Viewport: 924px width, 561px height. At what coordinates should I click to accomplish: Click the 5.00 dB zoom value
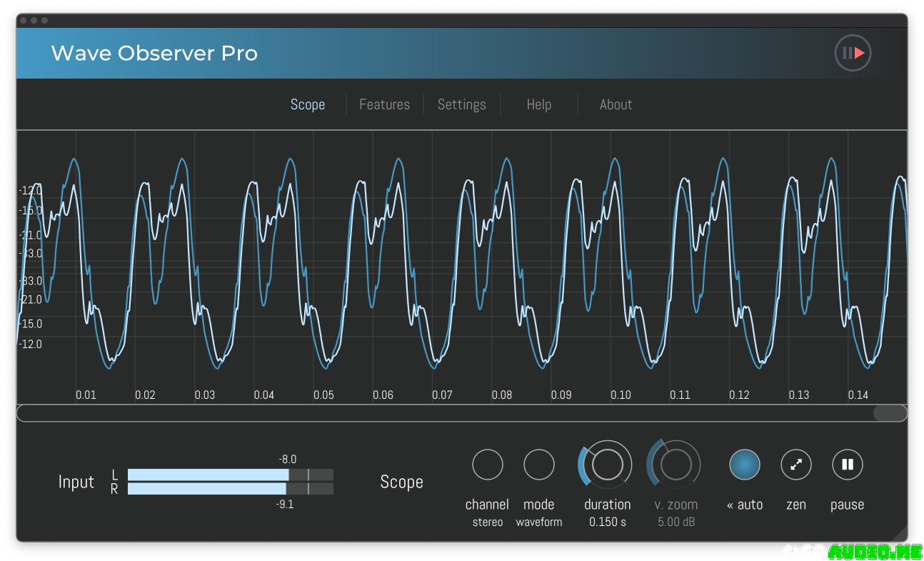pyautogui.click(x=676, y=522)
